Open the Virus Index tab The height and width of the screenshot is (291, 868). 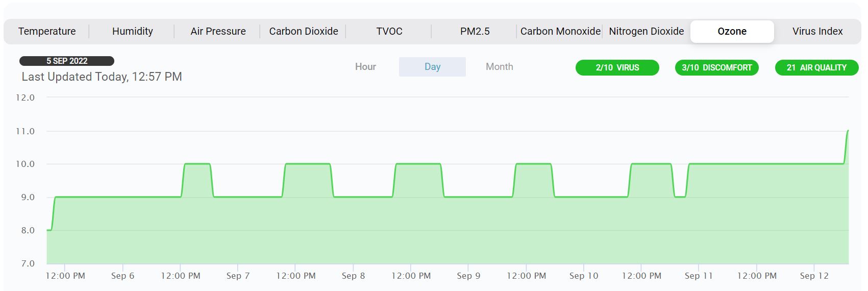coord(817,31)
